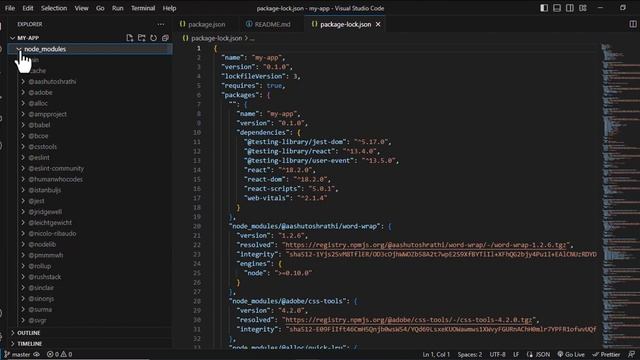This screenshot has height=360, width=640.
Task: Create a new folder in MY-APP
Action: (x=142, y=38)
